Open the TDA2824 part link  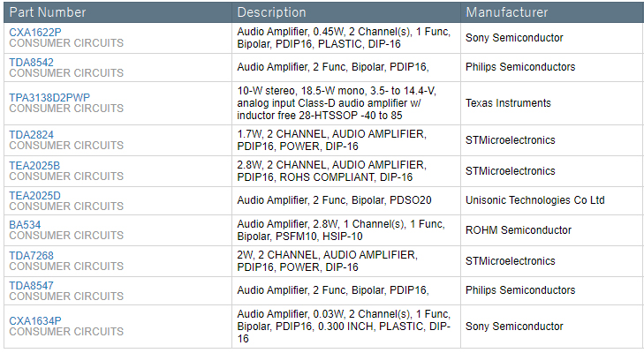coord(31,133)
